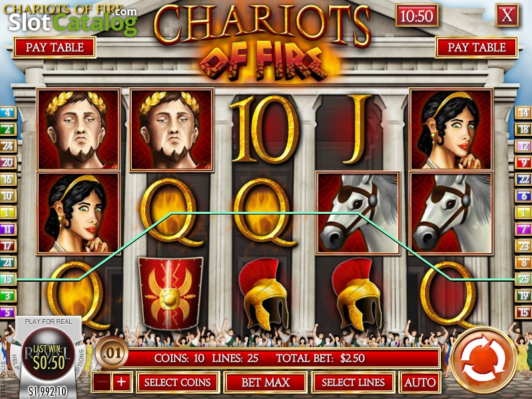This screenshot has height=399, width=532.
Task: Open Select Lines
Action: [x=353, y=382]
